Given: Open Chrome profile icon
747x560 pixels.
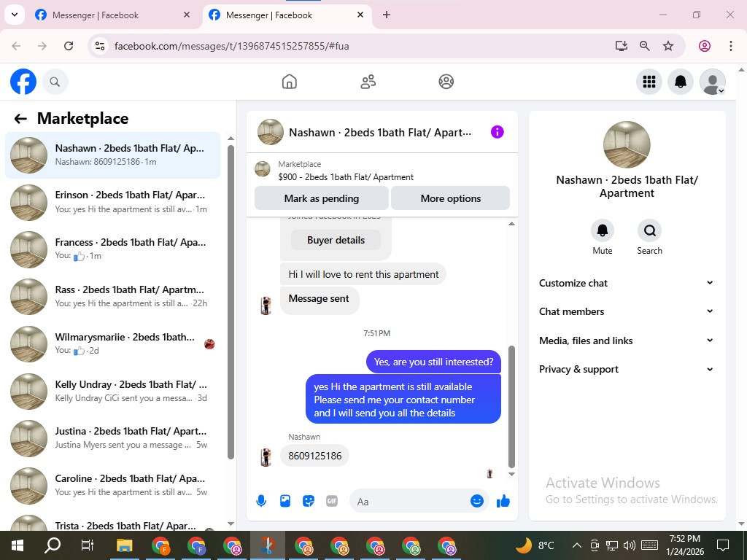Looking at the screenshot, I should [705, 46].
